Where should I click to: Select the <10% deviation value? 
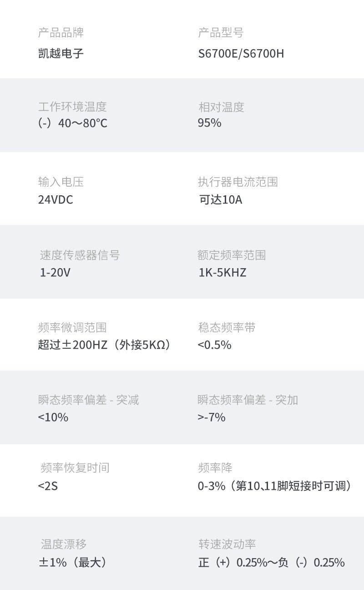pos(53,417)
